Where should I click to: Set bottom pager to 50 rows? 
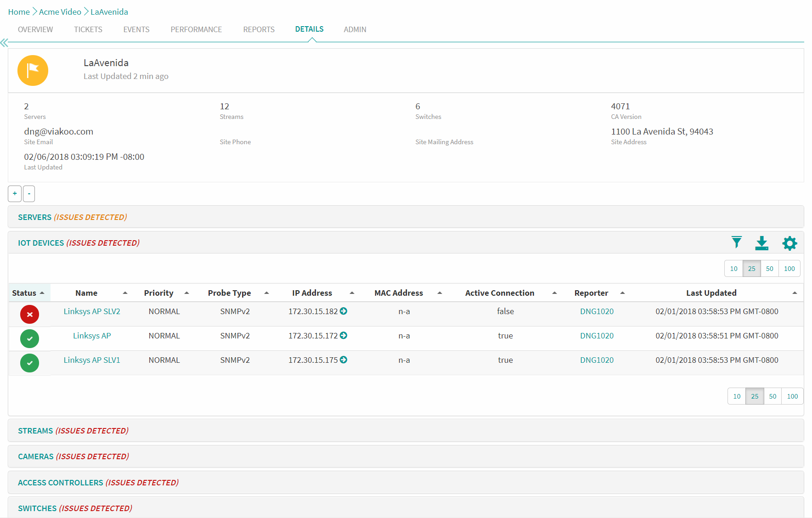coord(773,396)
